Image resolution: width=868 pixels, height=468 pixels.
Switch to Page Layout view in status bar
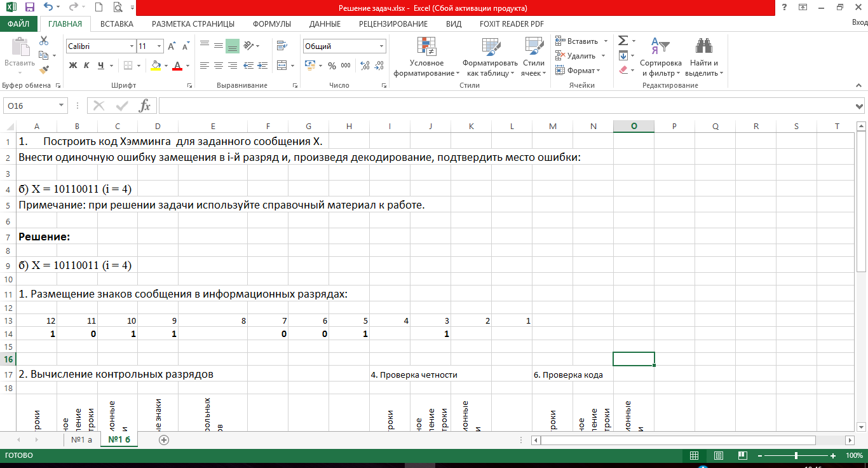(x=718, y=456)
